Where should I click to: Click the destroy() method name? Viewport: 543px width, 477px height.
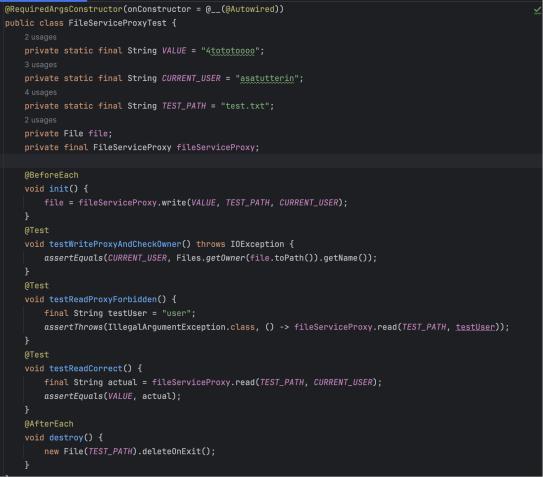click(x=66, y=438)
